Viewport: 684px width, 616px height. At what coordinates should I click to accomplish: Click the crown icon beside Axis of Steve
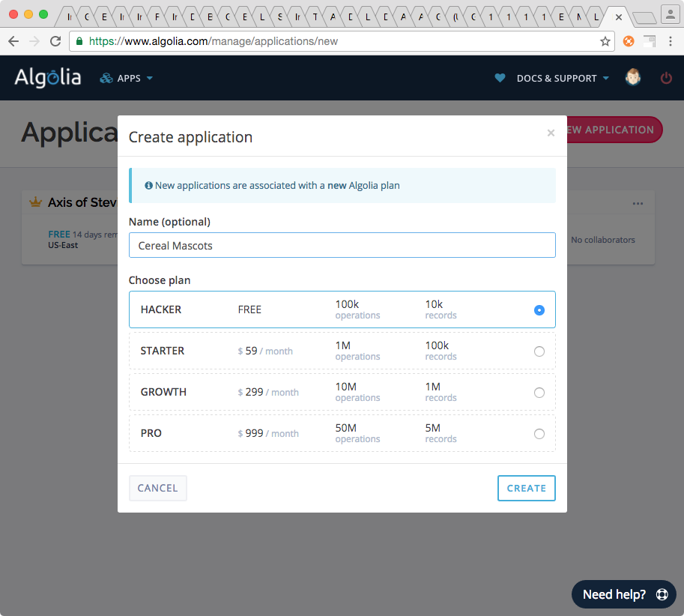(x=35, y=202)
